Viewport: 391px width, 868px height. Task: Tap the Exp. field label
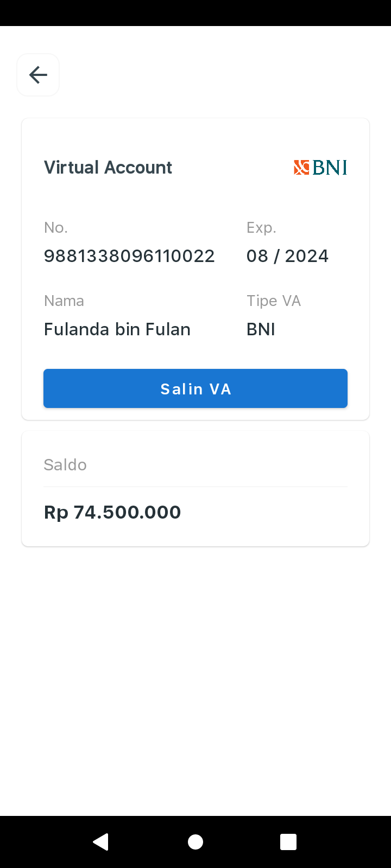[x=261, y=228]
